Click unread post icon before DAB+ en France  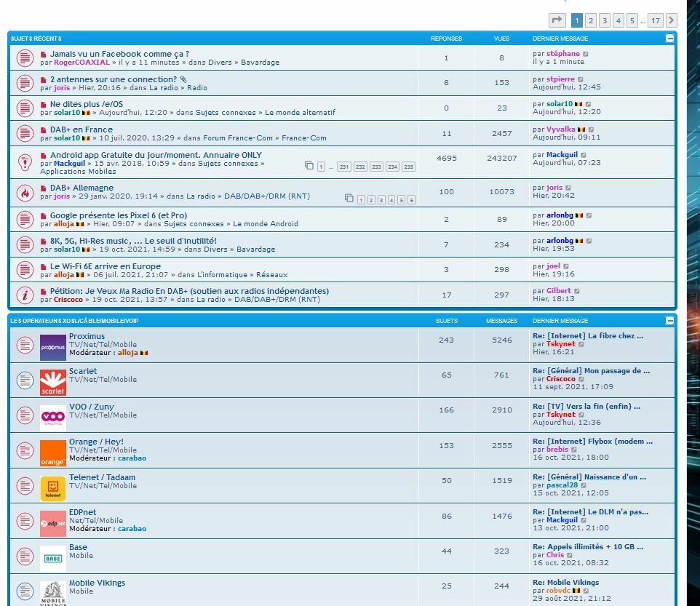click(44, 130)
